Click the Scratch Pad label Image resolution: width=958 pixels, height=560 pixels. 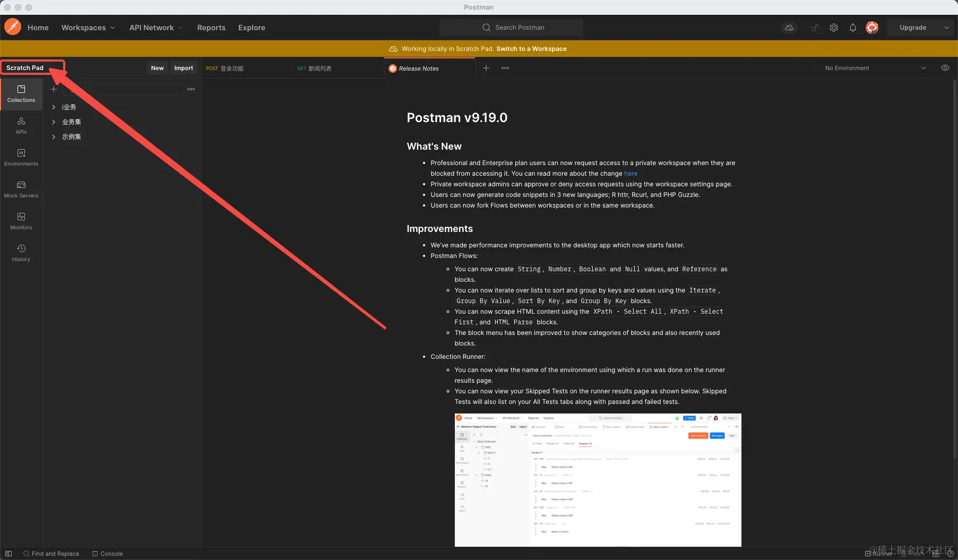coord(25,68)
